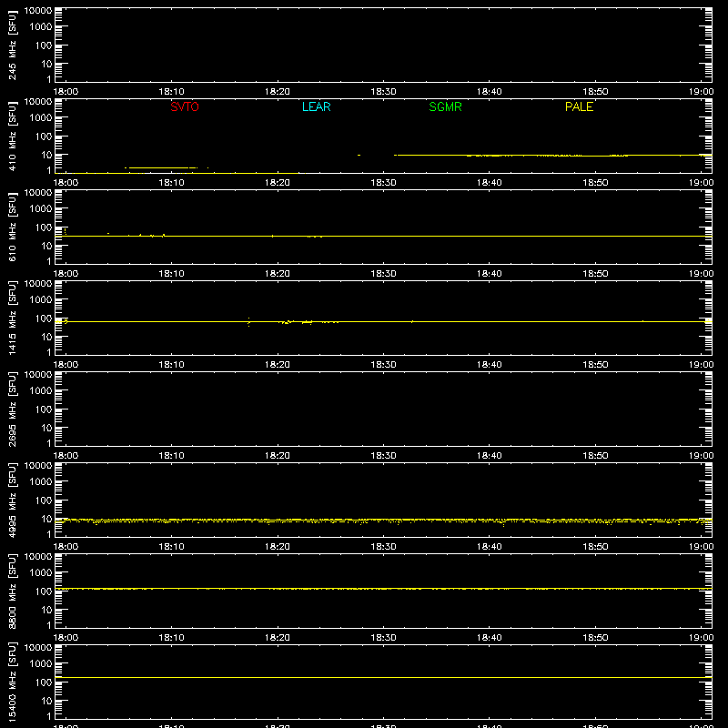Select the '1415 MHz [SFU]' axis title

[x=12, y=318]
